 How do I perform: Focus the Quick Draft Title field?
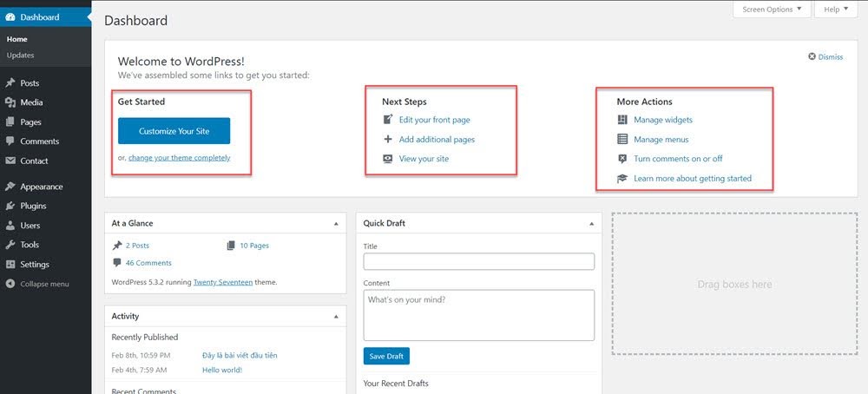point(479,262)
